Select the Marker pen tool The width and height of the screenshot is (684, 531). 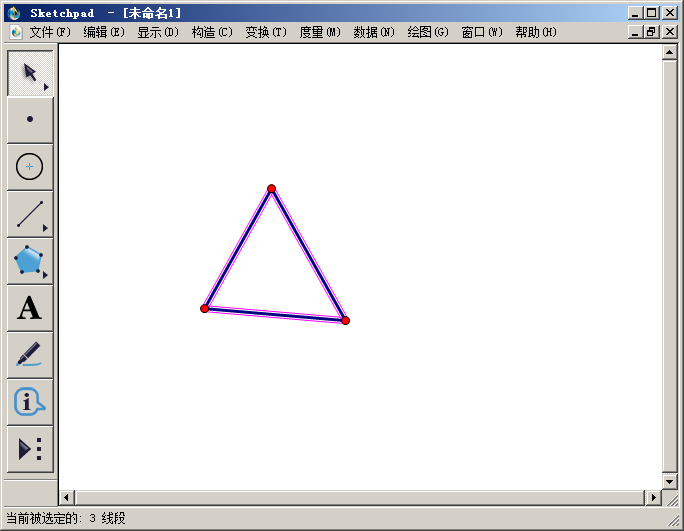click(x=30, y=355)
